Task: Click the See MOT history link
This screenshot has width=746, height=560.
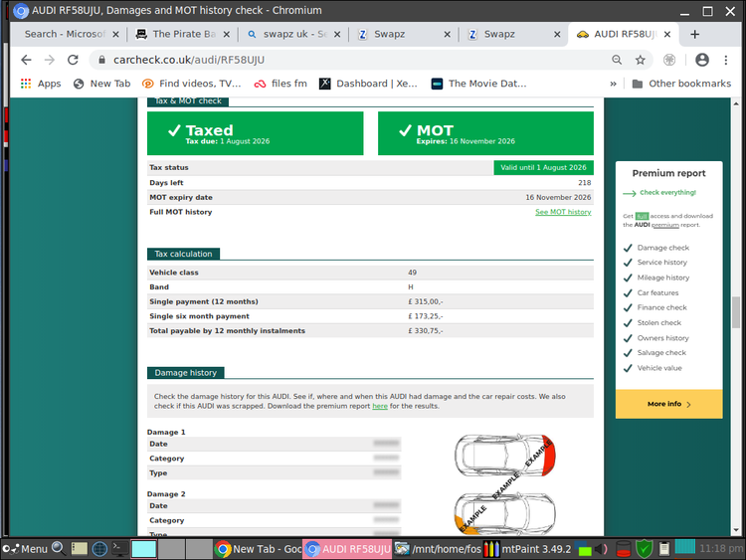Action: click(563, 212)
